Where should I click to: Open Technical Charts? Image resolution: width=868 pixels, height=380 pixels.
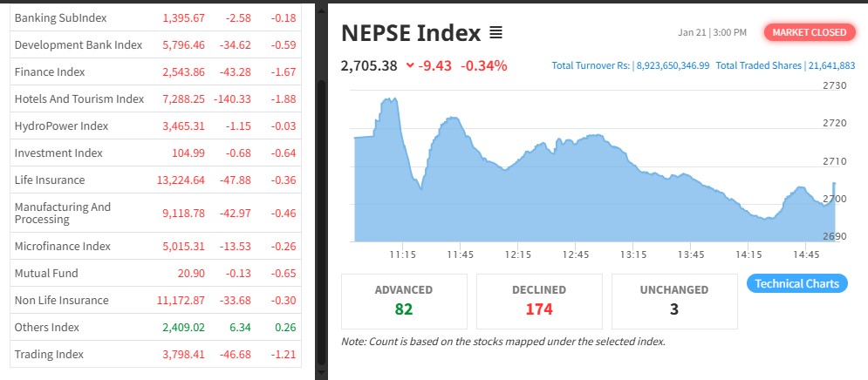coord(796,283)
